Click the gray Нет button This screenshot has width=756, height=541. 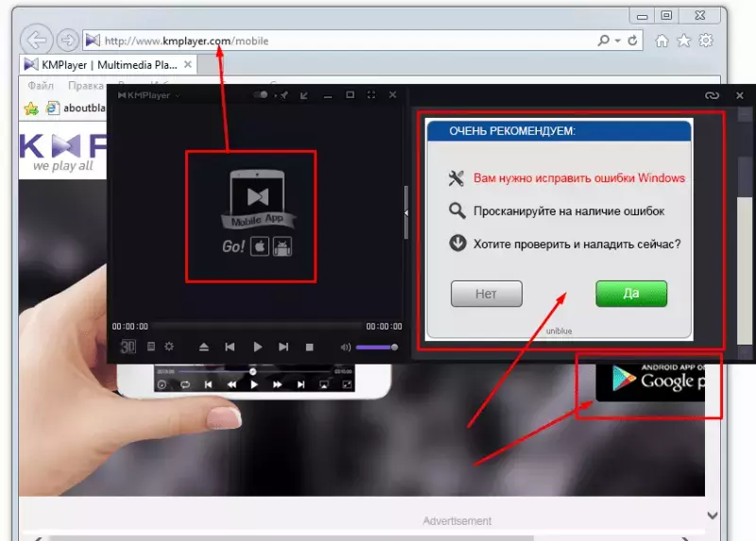pos(487,294)
